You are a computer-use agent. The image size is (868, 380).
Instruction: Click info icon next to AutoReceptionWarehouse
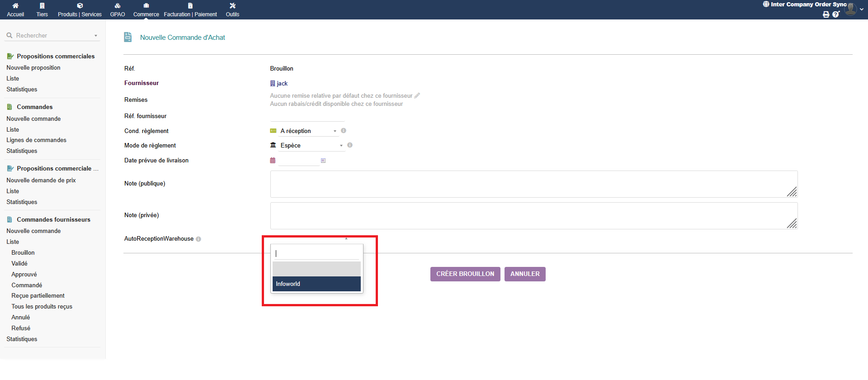(198, 239)
